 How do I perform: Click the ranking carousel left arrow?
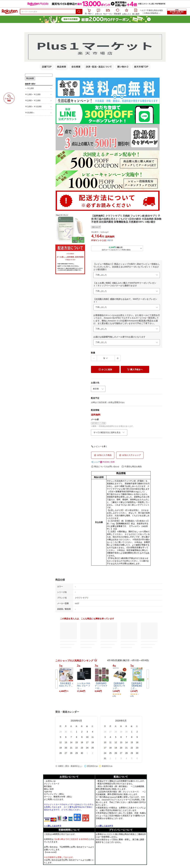tap(56, 679)
